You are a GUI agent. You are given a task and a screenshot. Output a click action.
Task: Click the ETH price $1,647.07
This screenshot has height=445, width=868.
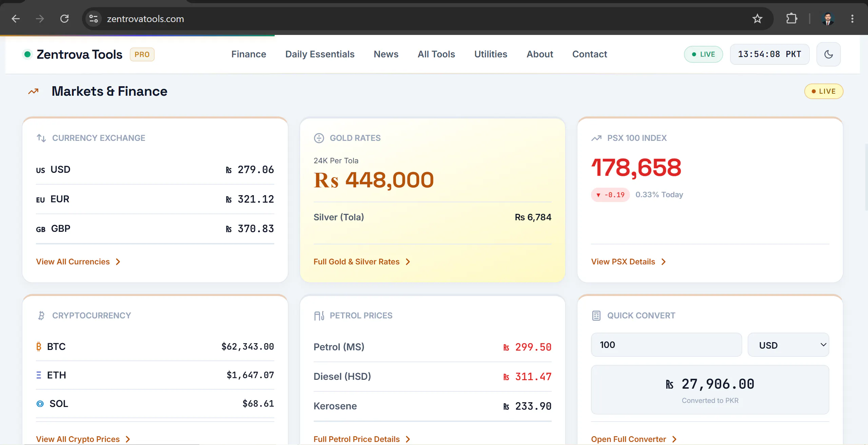[250, 375]
